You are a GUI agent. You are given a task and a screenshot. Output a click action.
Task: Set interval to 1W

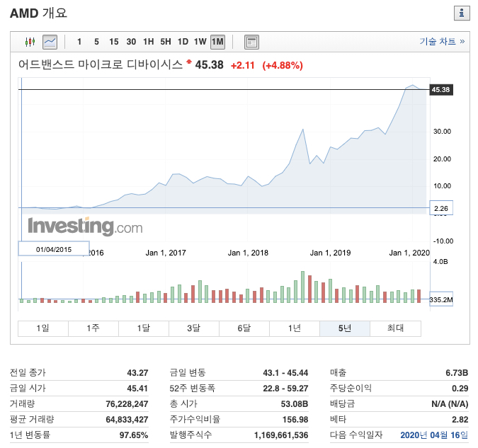pos(200,42)
